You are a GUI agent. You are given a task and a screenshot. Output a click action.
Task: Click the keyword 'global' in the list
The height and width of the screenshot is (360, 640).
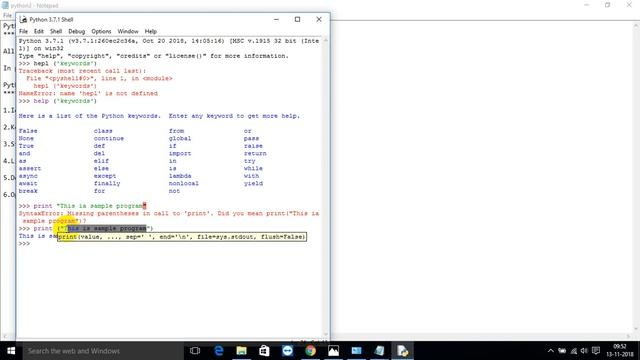[x=180, y=138]
